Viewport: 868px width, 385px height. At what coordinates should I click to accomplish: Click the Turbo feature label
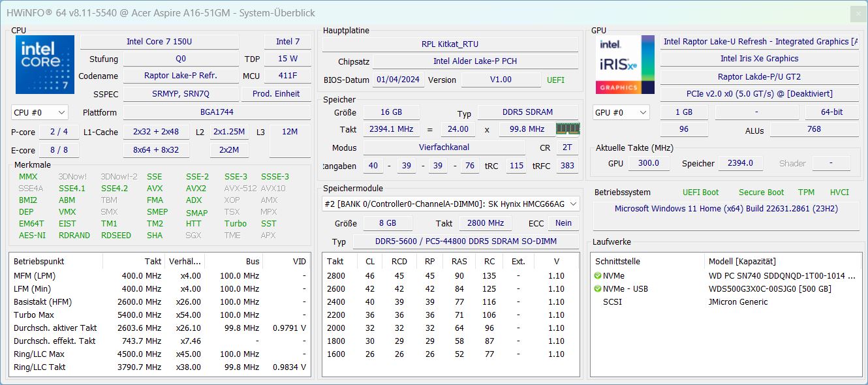tap(236, 223)
